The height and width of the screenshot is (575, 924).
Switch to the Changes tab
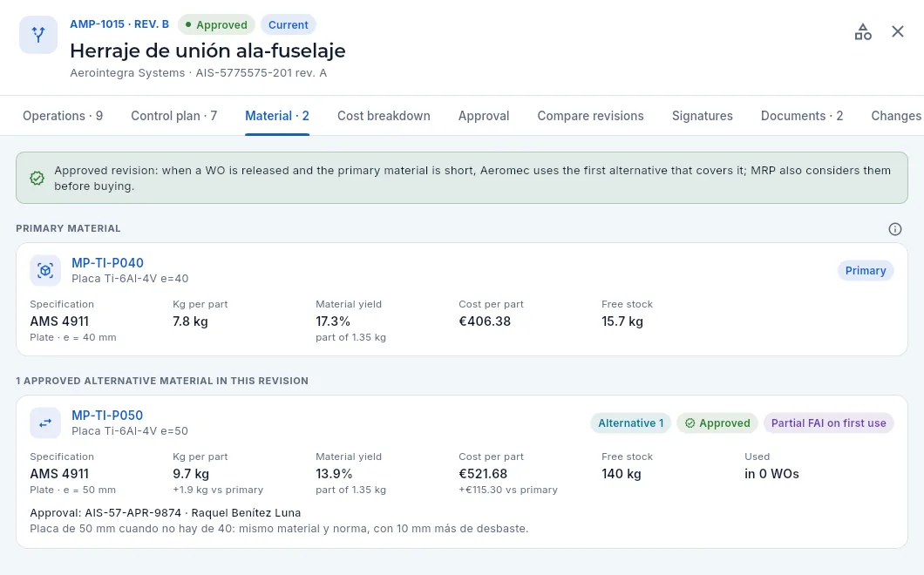[896, 116]
